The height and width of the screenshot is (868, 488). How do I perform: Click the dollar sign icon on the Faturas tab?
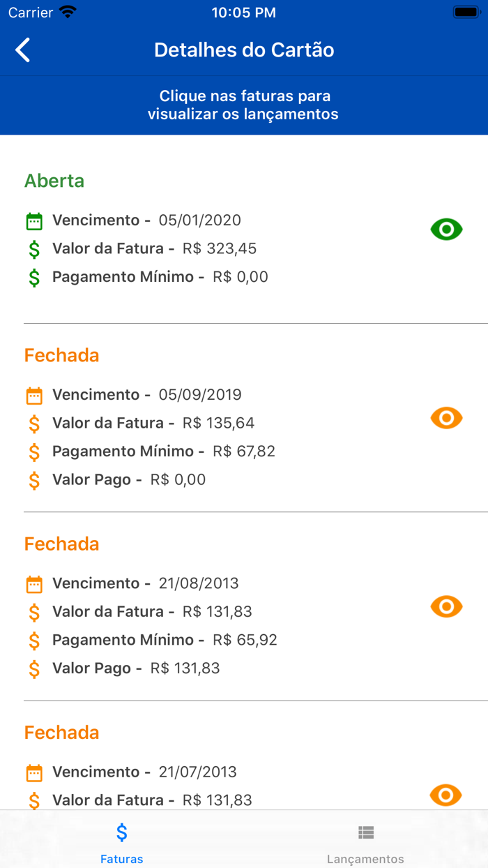121,831
